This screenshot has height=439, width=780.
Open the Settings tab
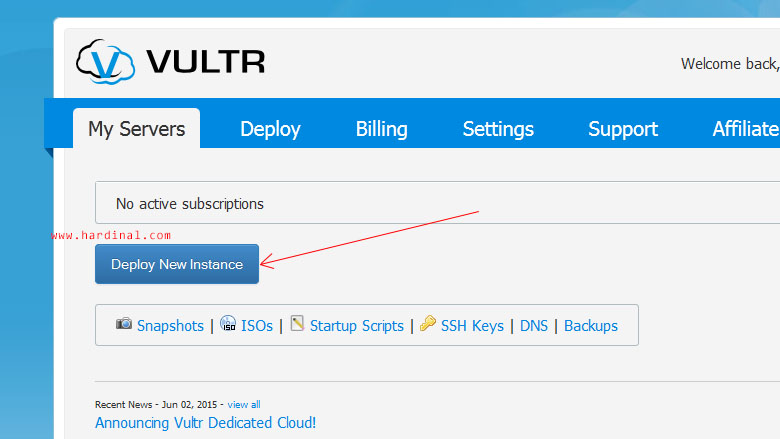point(498,129)
